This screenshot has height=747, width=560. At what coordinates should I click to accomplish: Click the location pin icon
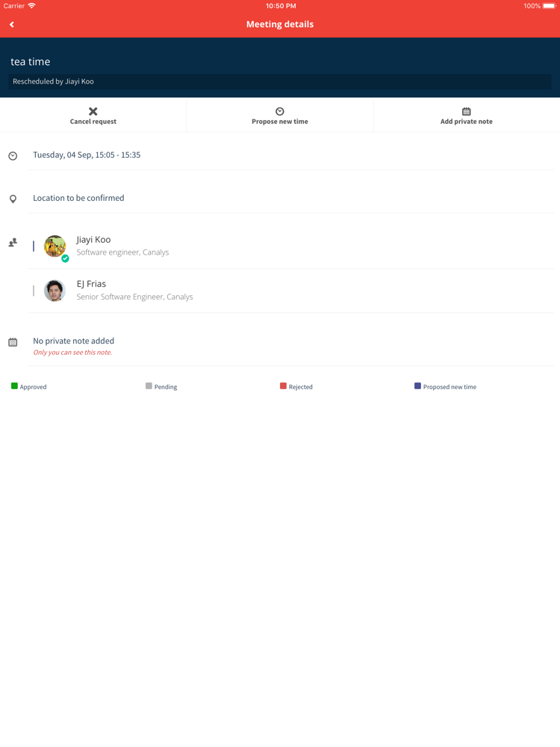(x=13, y=199)
